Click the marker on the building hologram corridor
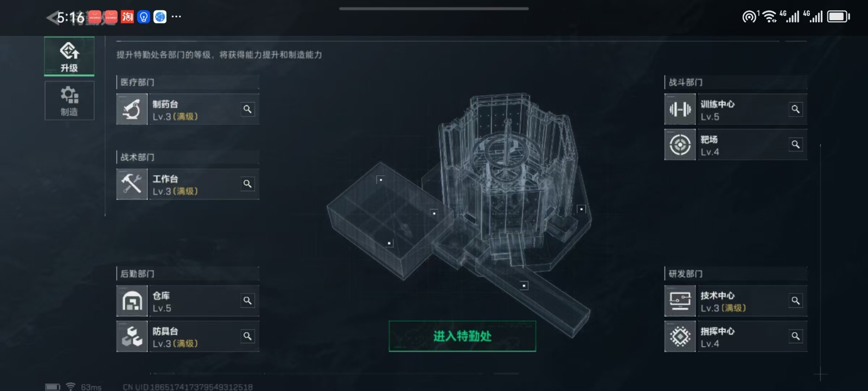 [524, 285]
